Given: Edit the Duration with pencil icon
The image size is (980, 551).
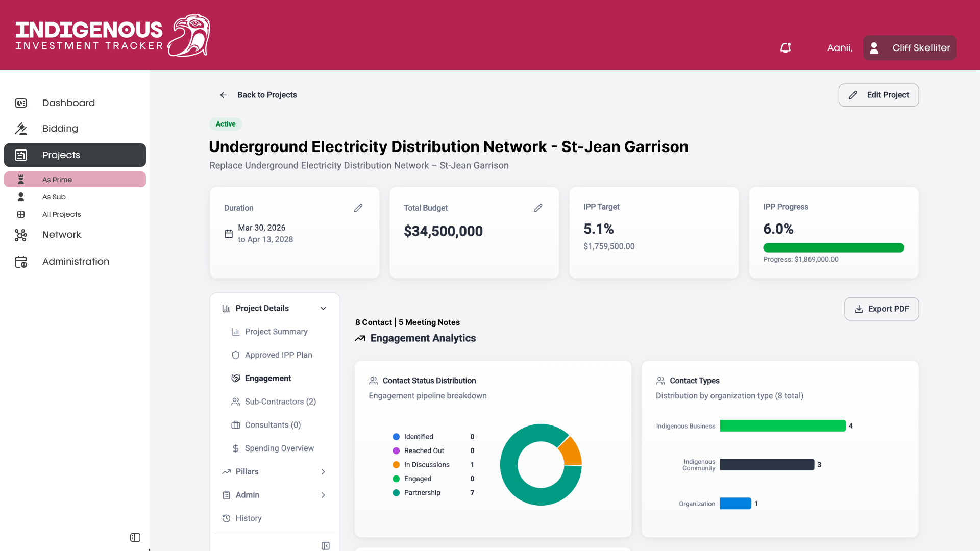Looking at the screenshot, I should point(358,208).
